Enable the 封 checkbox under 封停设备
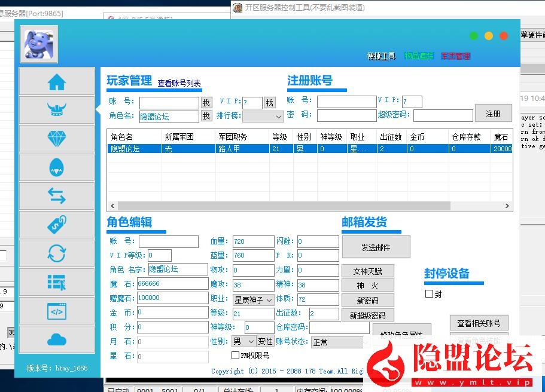This screenshot has width=545, height=392. (x=429, y=293)
